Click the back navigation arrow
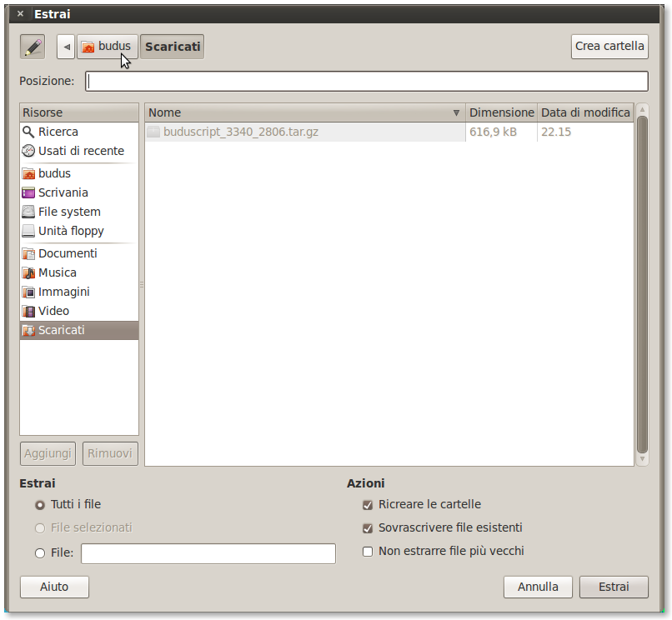672x620 pixels. [x=65, y=46]
